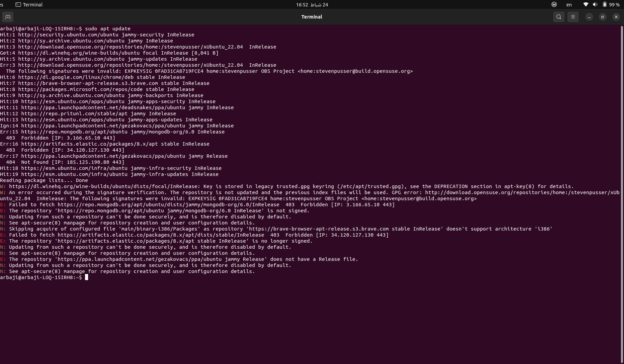Viewport: 624px width, 364px height.
Task: Open the clock showing 16:52
Action: point(312,5)
